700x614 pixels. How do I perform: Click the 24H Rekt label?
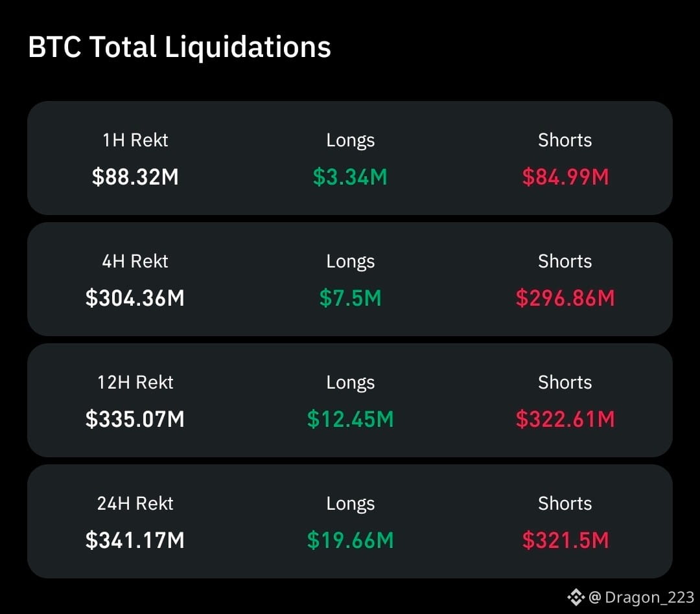pos(135,503)
